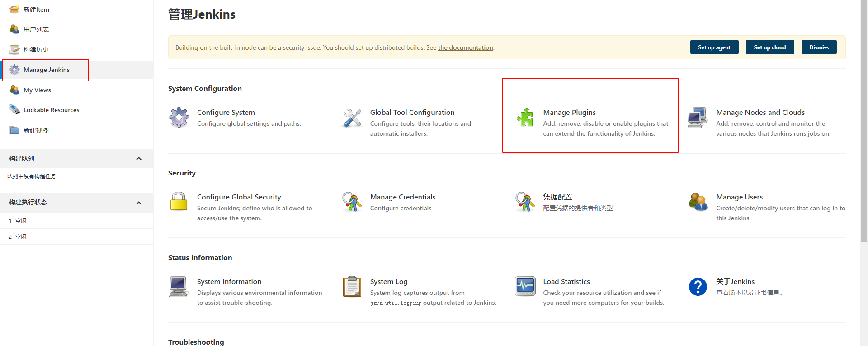The height and width of the screenshot is (346, 868).
Task: Click the "Troubleshooting" section heading
Action: [x=196, y=342]
